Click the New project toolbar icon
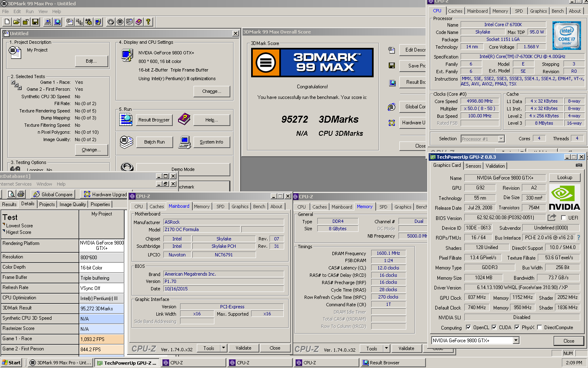The width and height of the screenshot is (588, 368). pos(7,22)
